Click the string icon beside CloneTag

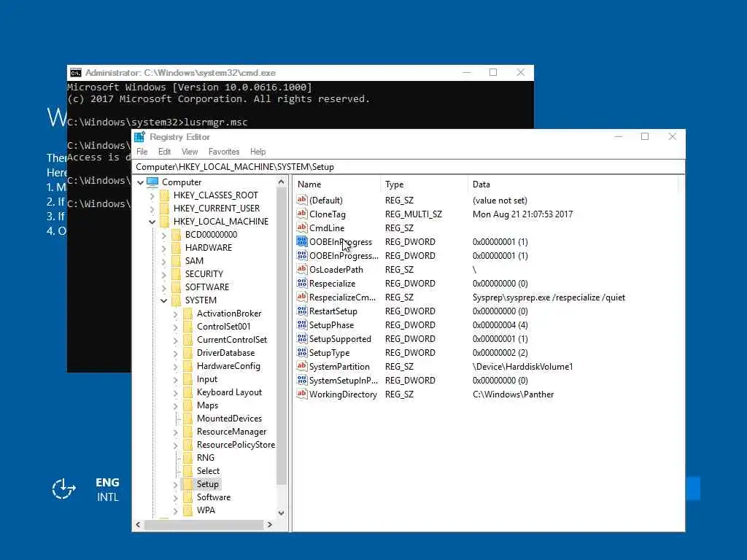pyautogui.click(x=301, y=214)
